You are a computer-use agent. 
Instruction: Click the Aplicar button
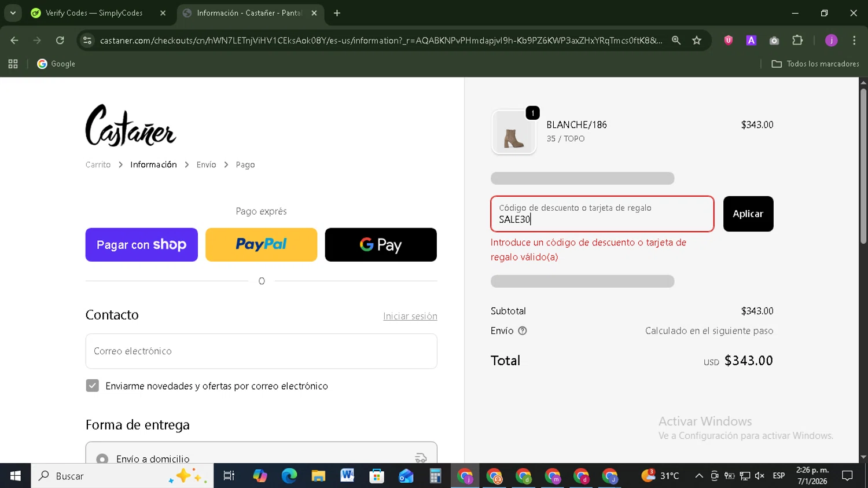coord(748,214)
